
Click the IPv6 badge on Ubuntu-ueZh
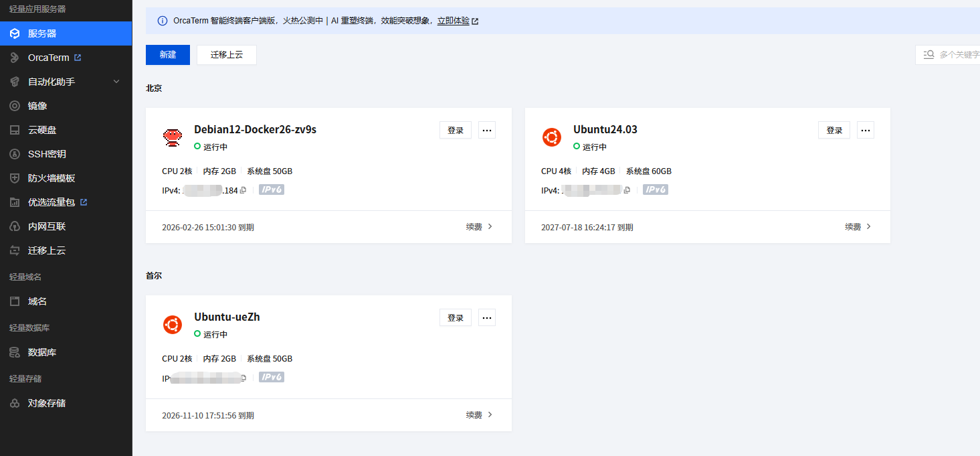pos(272,377)
